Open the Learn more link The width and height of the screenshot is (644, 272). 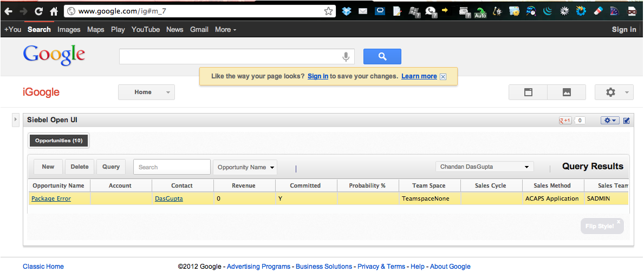(419, 76)
